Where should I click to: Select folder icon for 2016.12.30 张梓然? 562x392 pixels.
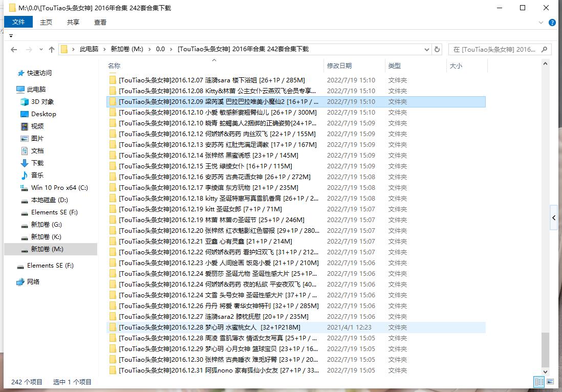pyautogui.click(x=113, y=360)
